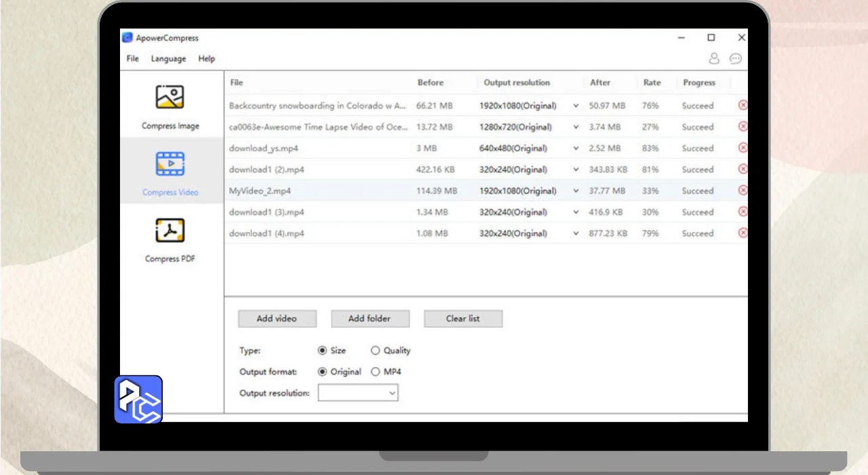The width and height of the screenshot is (868, 475).
Task: Remove download_ys.mp4 using red X icon
Action: (743, 148)
